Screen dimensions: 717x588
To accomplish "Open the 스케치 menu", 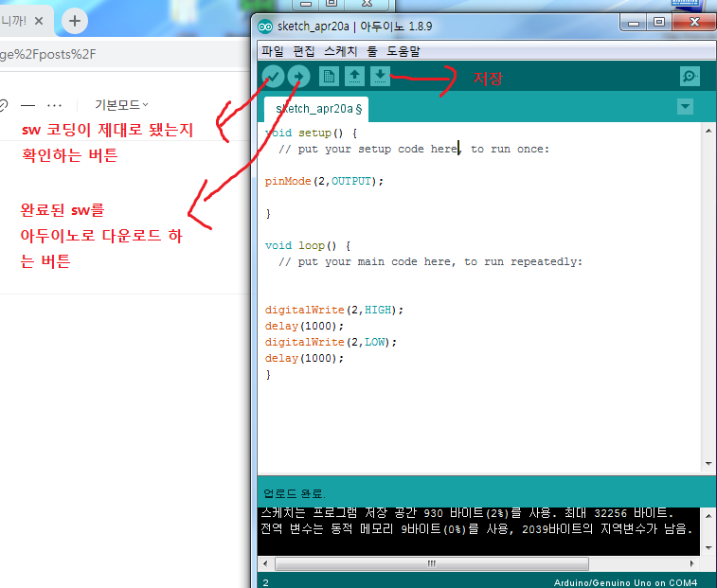I will [x=341, y=51].
